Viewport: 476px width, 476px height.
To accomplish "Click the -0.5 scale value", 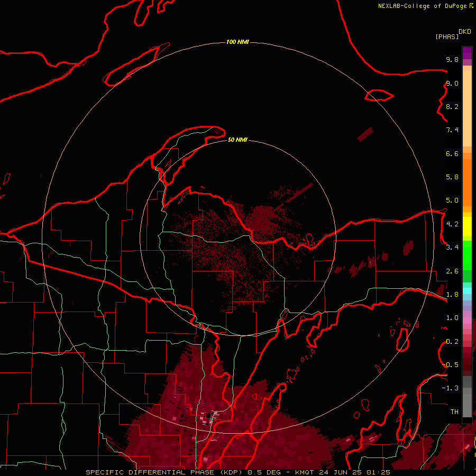I will [451, 364].
